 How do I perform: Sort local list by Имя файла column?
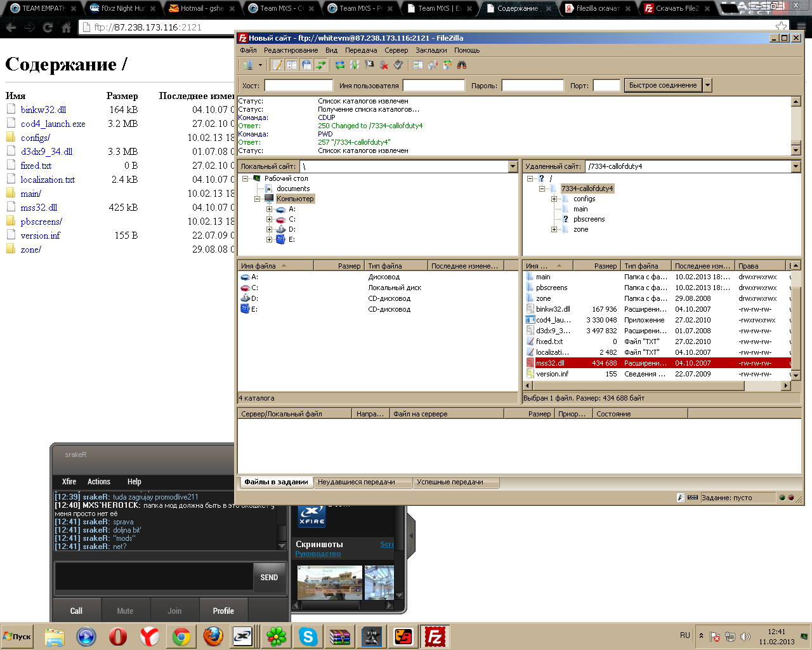pos(275,266)
